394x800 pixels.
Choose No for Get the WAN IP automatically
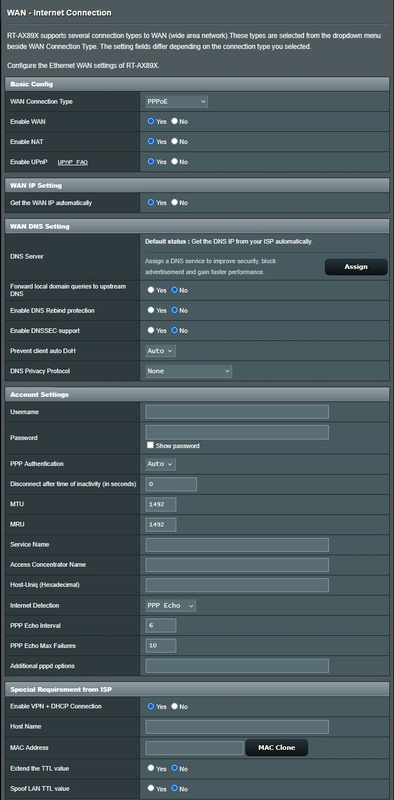tap(175, 202)
